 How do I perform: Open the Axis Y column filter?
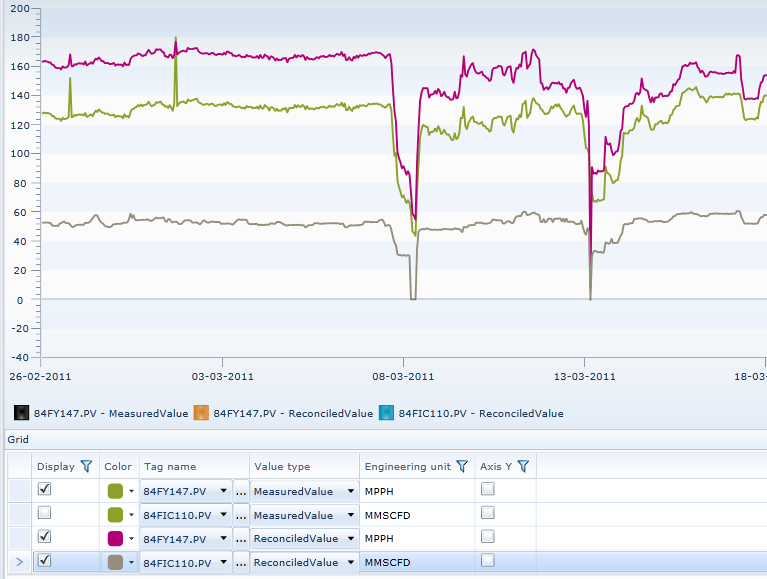pyautogui.click(x=523, y=466)
